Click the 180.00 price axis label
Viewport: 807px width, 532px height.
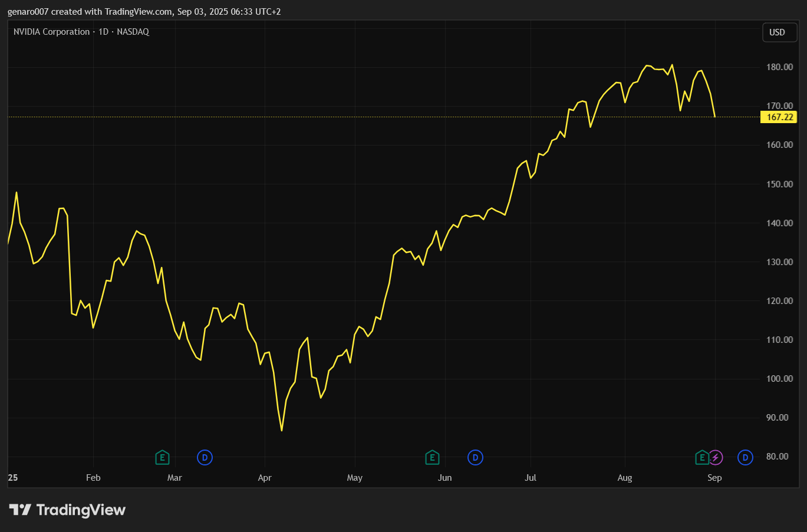(779, 67)
